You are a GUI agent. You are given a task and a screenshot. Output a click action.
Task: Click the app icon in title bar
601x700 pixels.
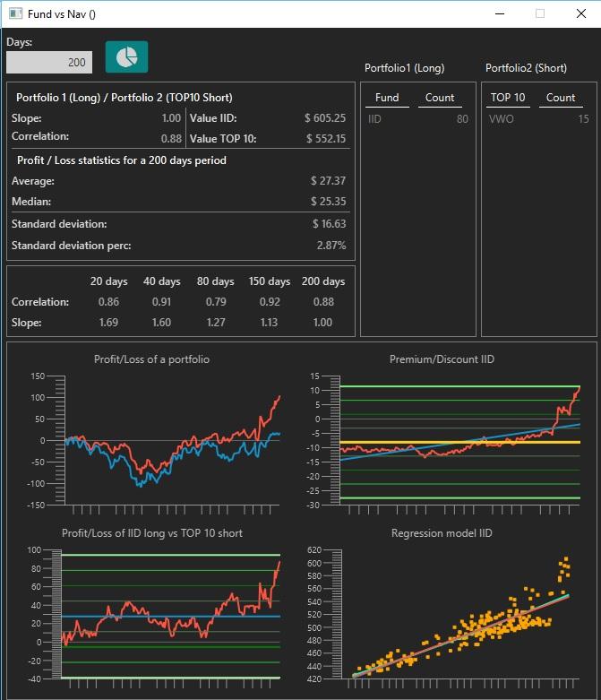click(x=15, y=13)
